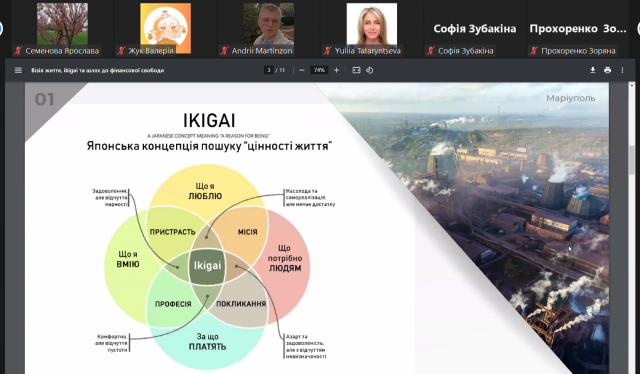640x374 pixels.
Task: Select Софія Зубакіна participant tile
Action: (475, 29)
